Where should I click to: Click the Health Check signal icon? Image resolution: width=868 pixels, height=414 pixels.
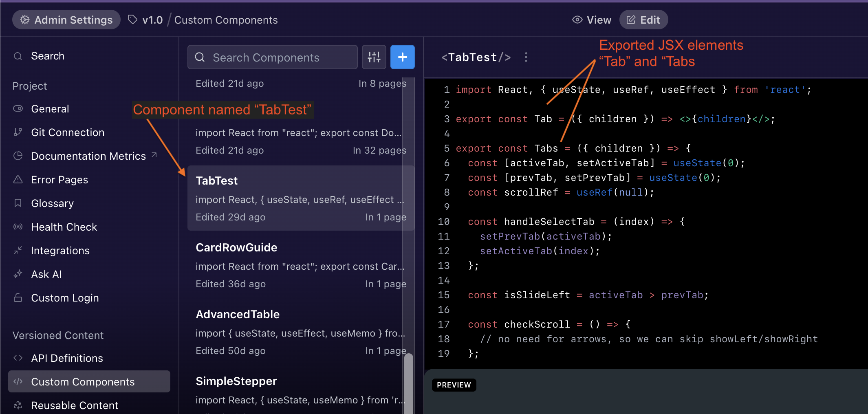tap(18, 227)
